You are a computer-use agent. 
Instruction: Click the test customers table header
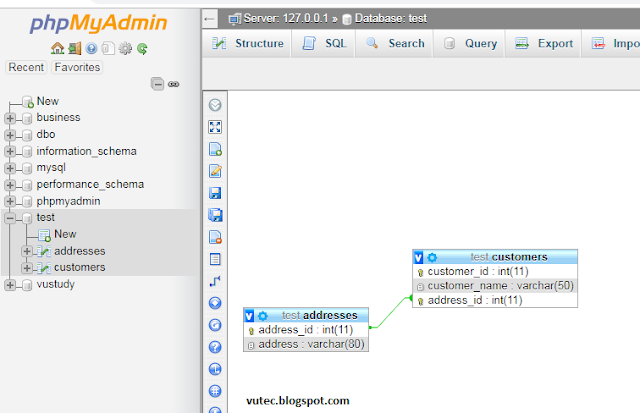tap(509, 257)
